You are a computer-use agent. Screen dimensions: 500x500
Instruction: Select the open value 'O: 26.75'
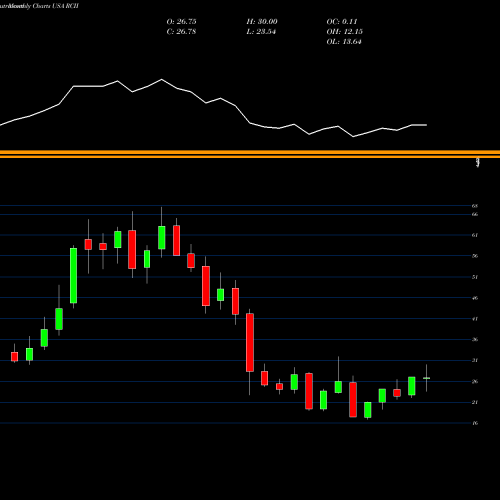[x=181, y=22]
